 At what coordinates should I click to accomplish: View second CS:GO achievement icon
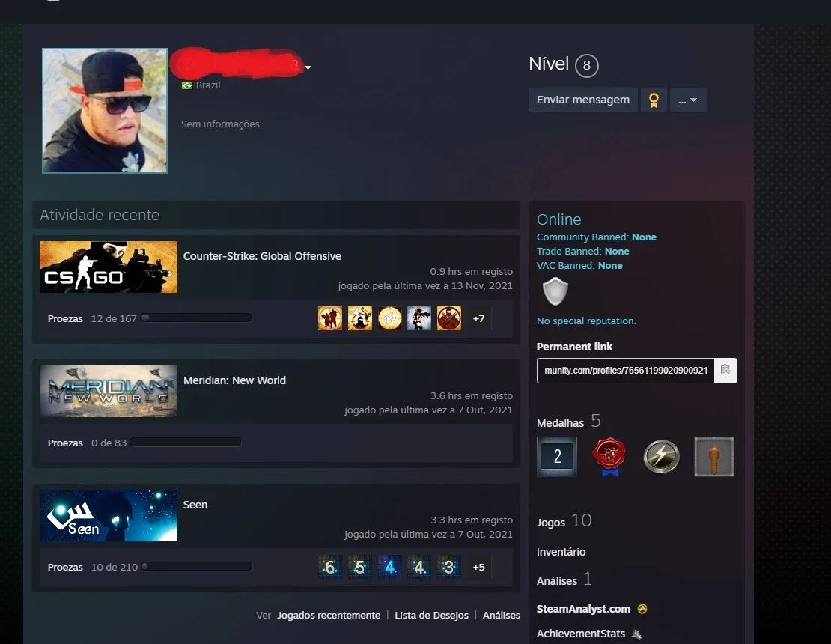tap(360, 318)
